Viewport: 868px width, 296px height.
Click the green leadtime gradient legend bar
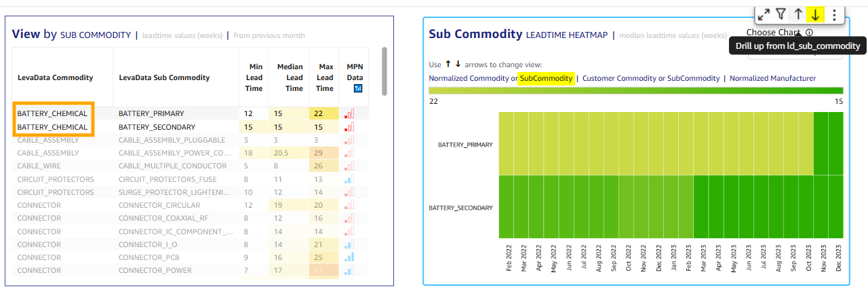tap(635, 90)
